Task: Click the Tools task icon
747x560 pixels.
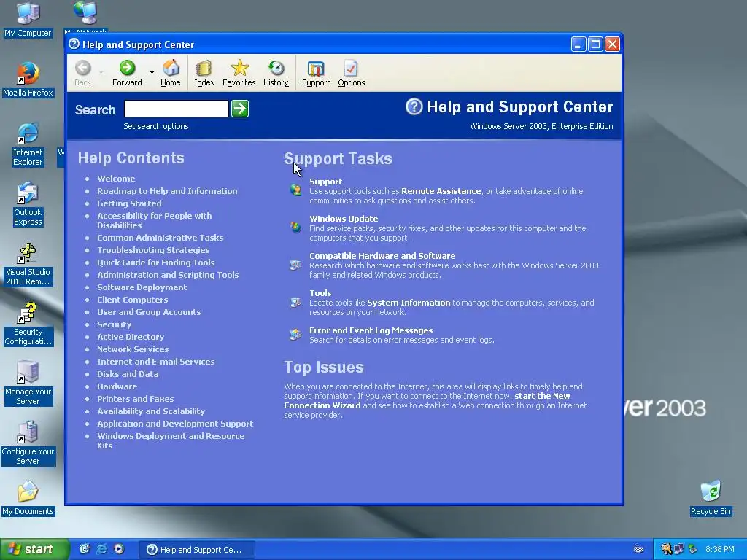Action: pos(296,302)
